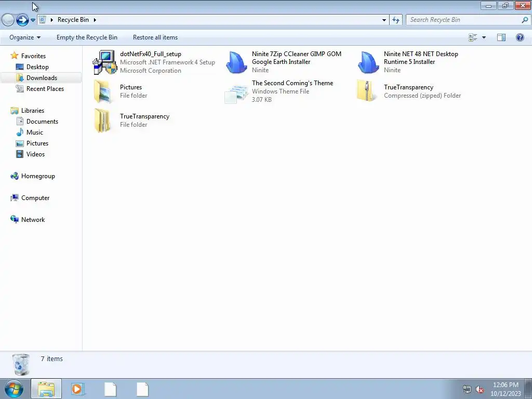The height and width of the screenshot is (399, 532).
Task: Open Desktop in Favorites
Action: pyautogui.click(x=37, y=67)
